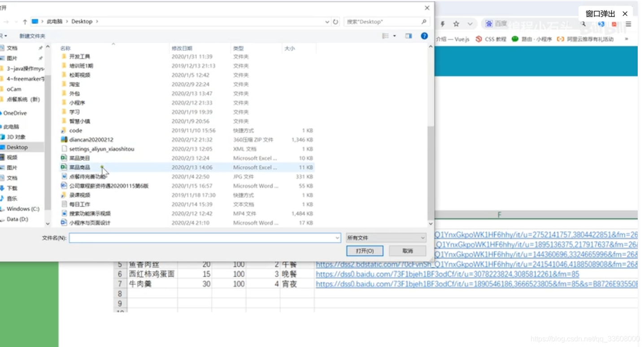Select the 西红柿鸡蛋面 cell in spreadsheet
Viewport: 644px width, 347px height.
click(152, 274)
